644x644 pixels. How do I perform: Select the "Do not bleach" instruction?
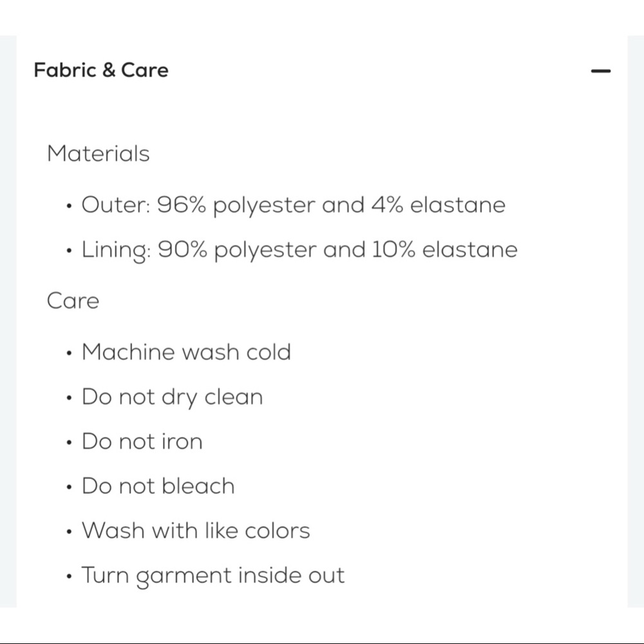click(x=158, y=486)
